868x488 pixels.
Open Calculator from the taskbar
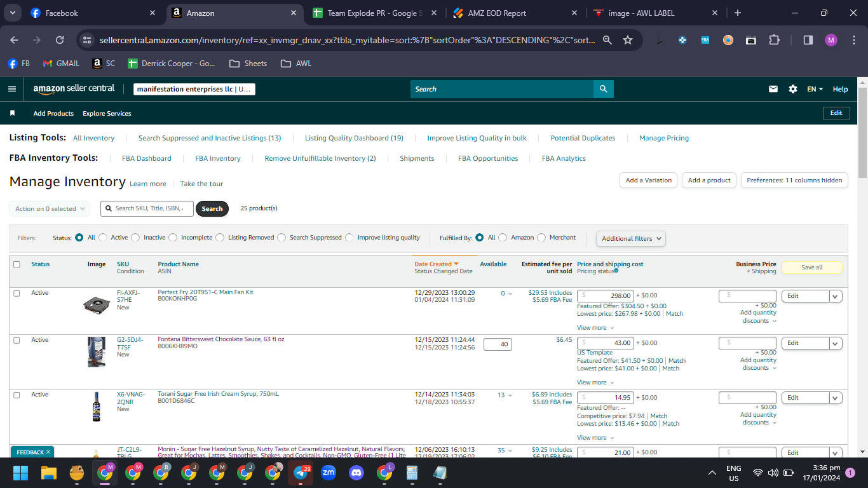[412, 473]
